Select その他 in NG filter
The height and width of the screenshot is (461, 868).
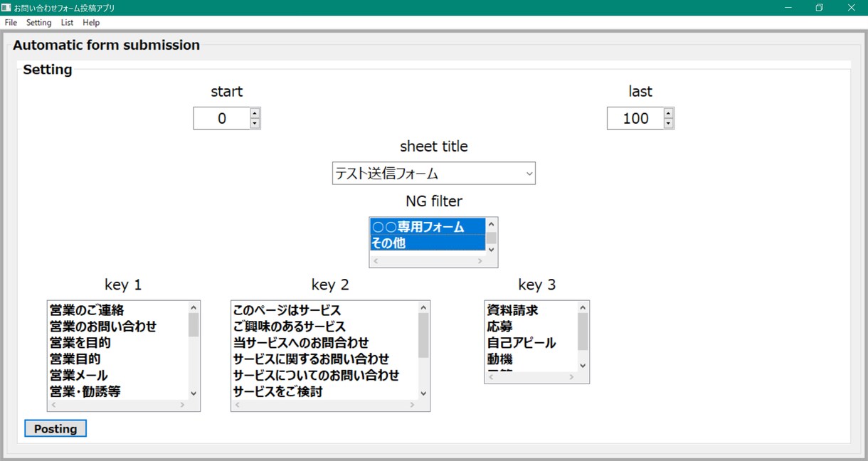428,243
